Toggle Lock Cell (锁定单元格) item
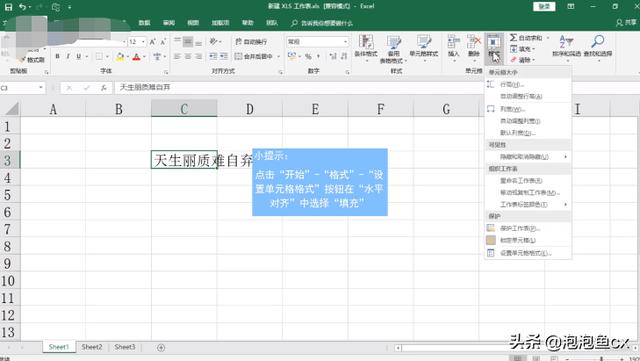 tap(528, 240)
